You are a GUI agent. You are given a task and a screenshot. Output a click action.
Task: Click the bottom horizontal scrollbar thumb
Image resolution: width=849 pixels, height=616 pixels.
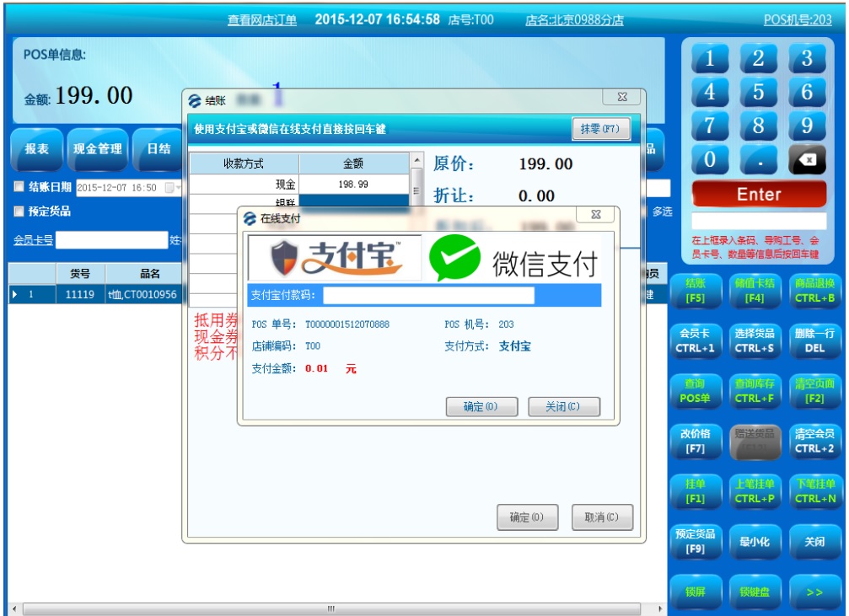click(x=331, y=609)
